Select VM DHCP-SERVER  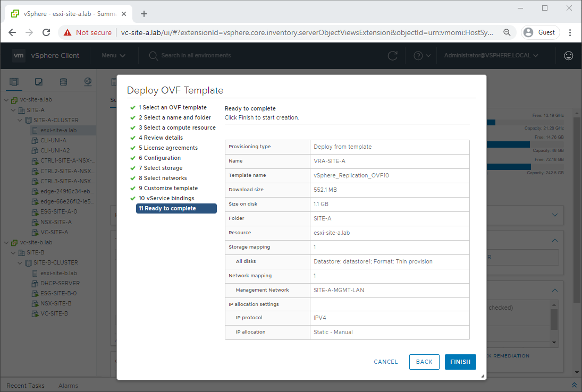[x=60, y=283]
